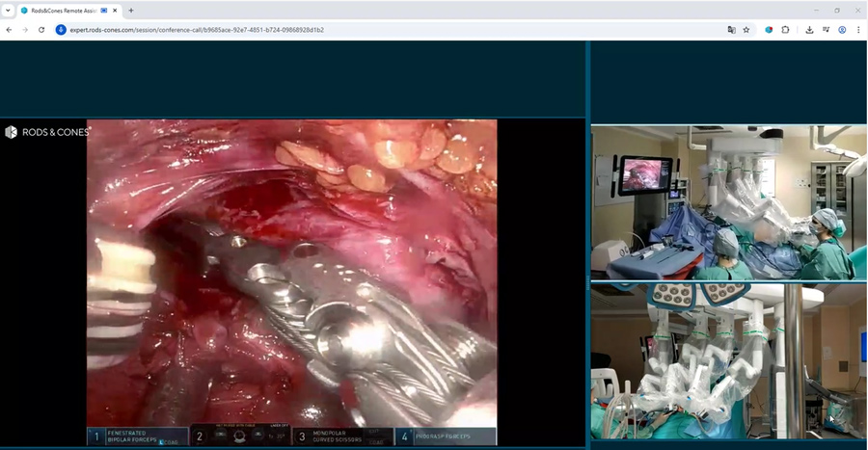
Task: Open the media controls icon in toolbar
Action: 827,30
